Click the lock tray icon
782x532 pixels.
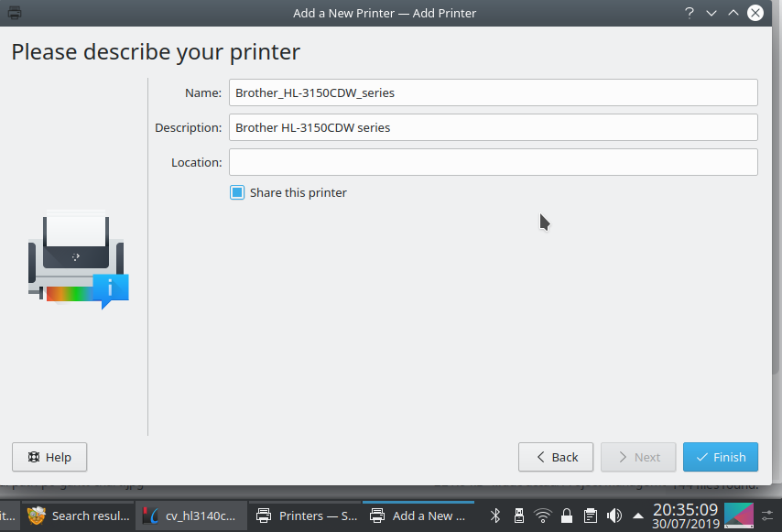click(567, 516)
